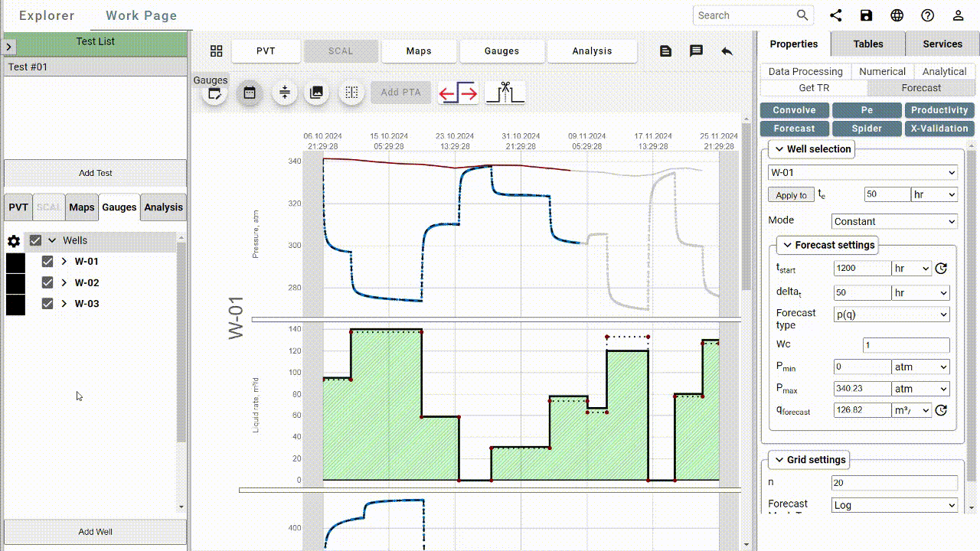980x551 pixels.
Task: Open the Log forecast mesh dropdown
Action: (x=894, y=505)
